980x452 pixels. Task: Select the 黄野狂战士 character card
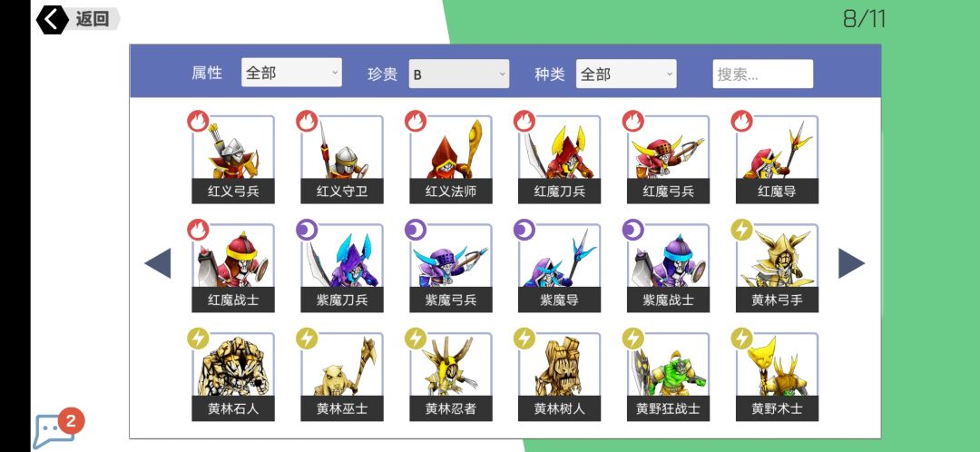click(668, 377)
